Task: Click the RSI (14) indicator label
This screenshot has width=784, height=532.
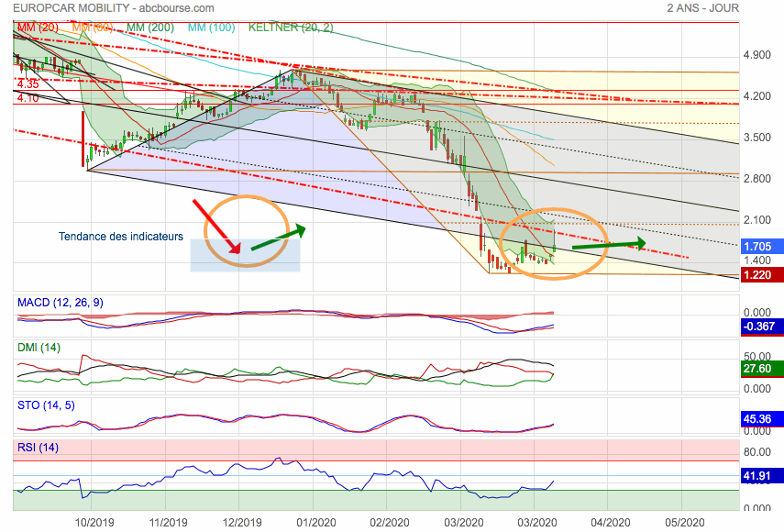Action: point(38,448)
